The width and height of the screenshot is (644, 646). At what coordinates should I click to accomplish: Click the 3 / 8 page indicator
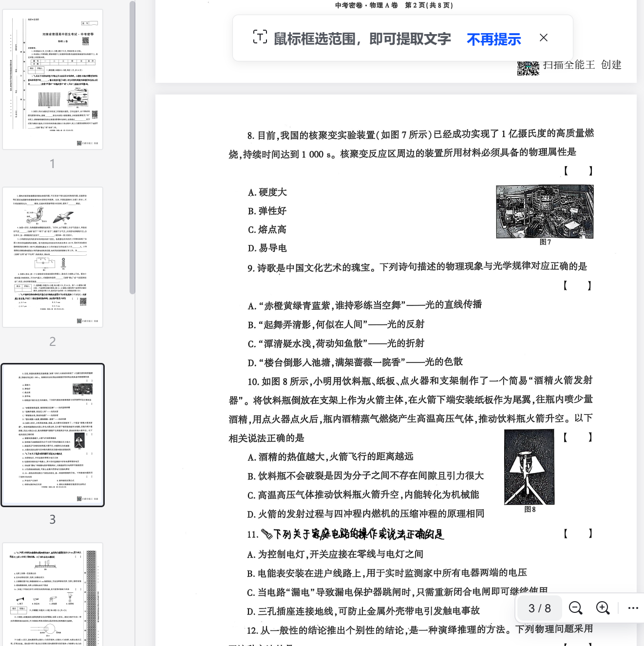click(x=539, y=608)
